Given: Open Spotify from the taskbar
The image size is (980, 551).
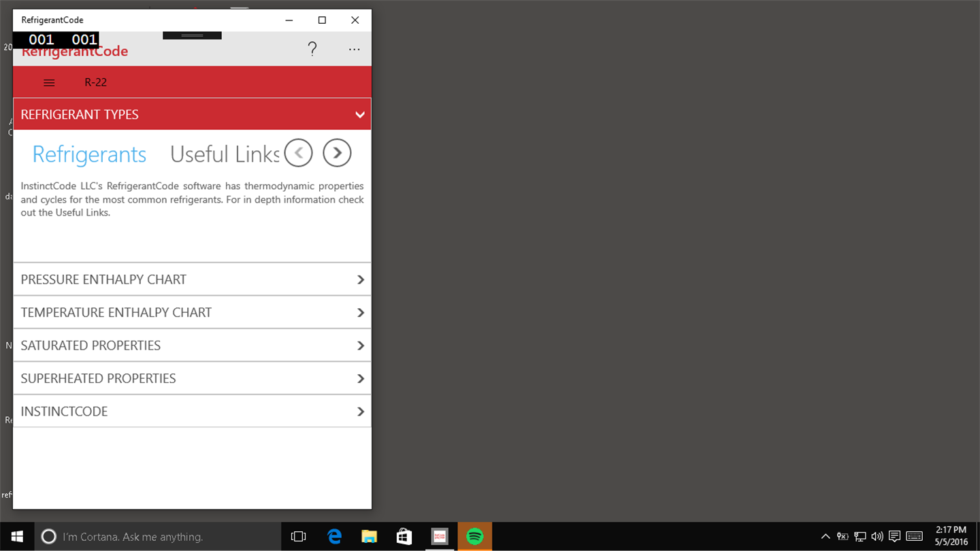Looking at the screenshot, I should pyautogui.click(x=475, y=537).
